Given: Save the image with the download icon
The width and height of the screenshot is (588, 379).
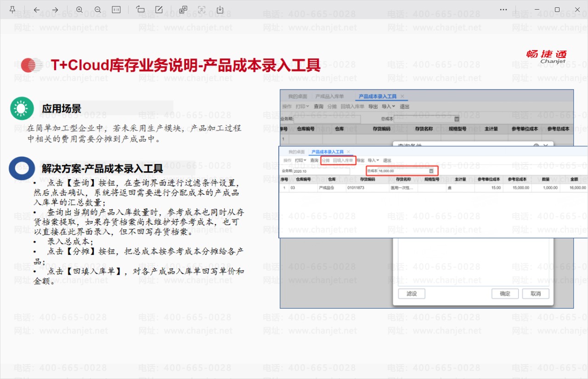Looking at the screenshot, I should 220,10.
